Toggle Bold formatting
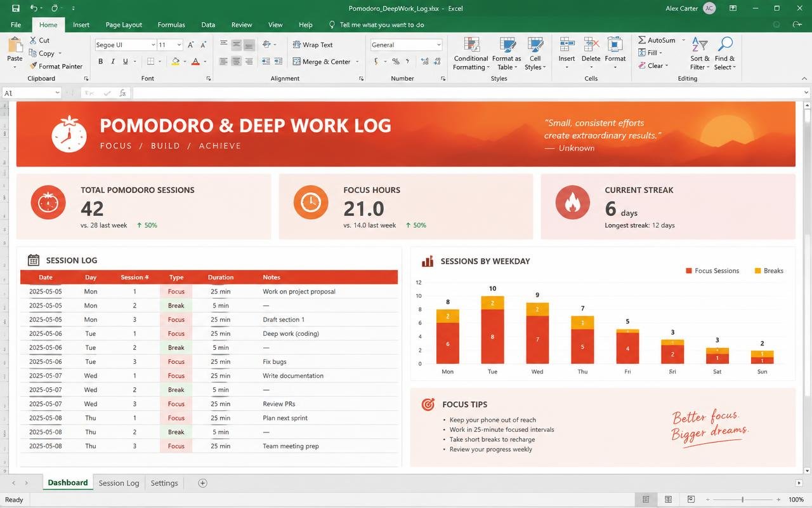The height and width of the screenshot is (508, 812). point(100,62)
